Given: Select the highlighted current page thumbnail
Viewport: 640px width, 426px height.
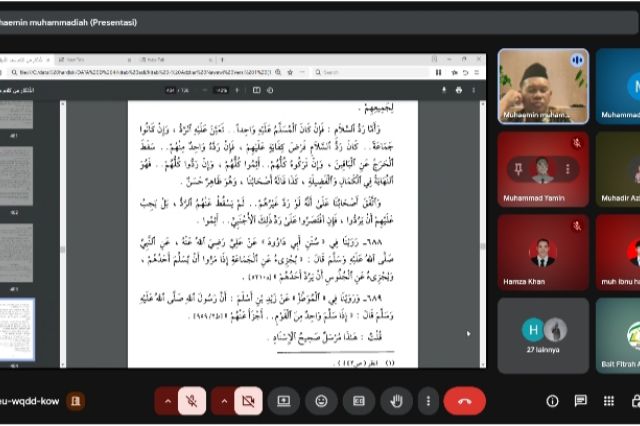Looking at the screenshot, I should (x=16, y=330).
